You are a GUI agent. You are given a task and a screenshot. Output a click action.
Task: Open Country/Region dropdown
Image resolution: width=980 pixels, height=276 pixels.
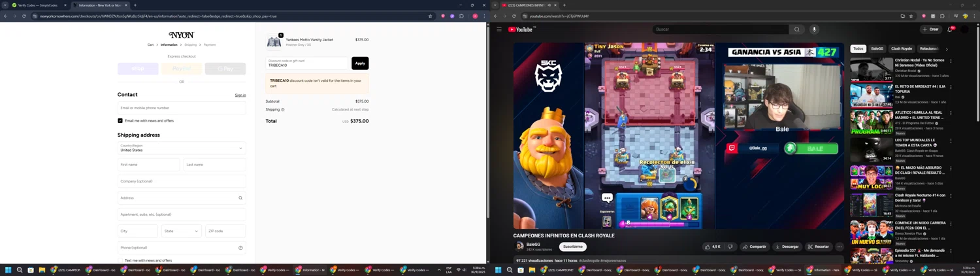182,148
